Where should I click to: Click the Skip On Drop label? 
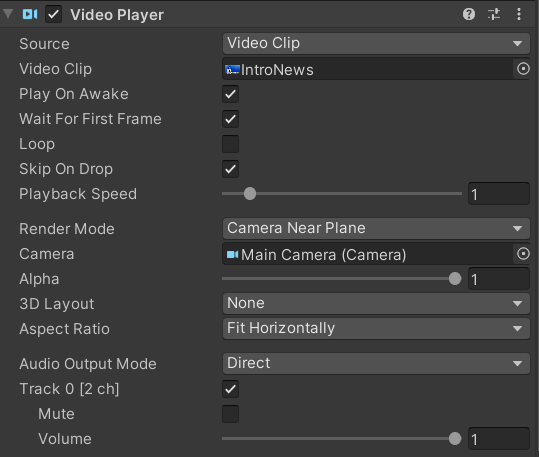coord(66,169)
